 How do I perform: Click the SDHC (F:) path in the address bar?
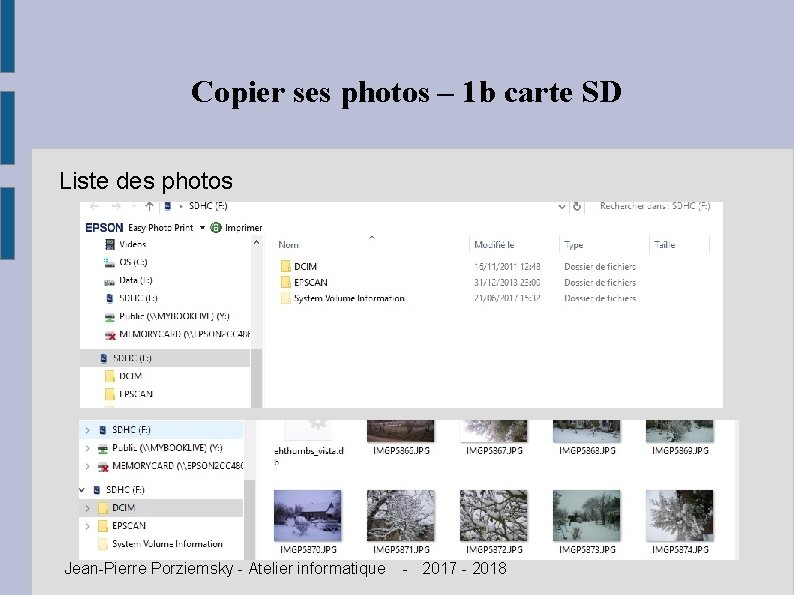208,206
